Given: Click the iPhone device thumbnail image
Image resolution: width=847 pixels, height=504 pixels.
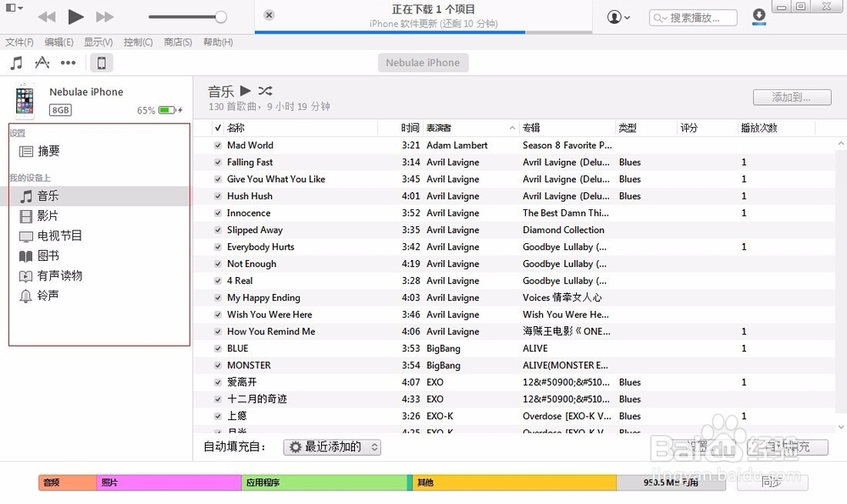Looking at the screenshot, I should pyautogui.click(x=25, y=101).
